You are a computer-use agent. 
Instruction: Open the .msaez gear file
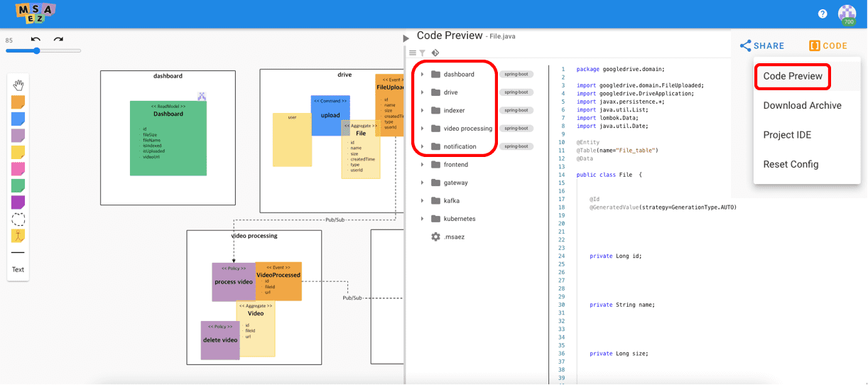(450, 237)
